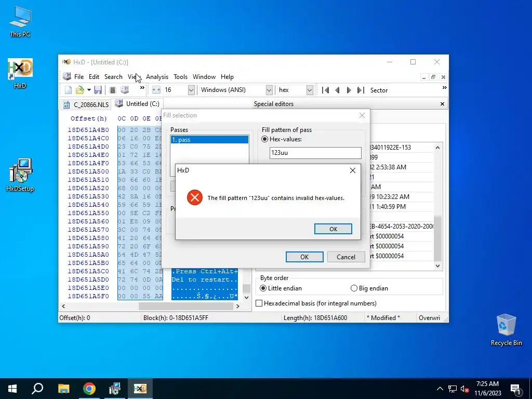The width and height of the screenshot is (532, 399).
Task: Jump to the first sector
Action: click(325, 90)
